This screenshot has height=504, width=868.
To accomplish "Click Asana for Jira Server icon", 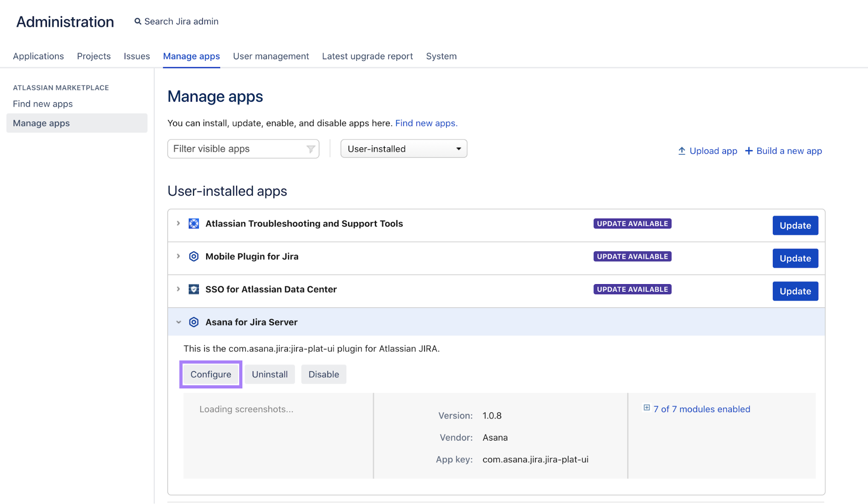I will click(x=194, y=322).
